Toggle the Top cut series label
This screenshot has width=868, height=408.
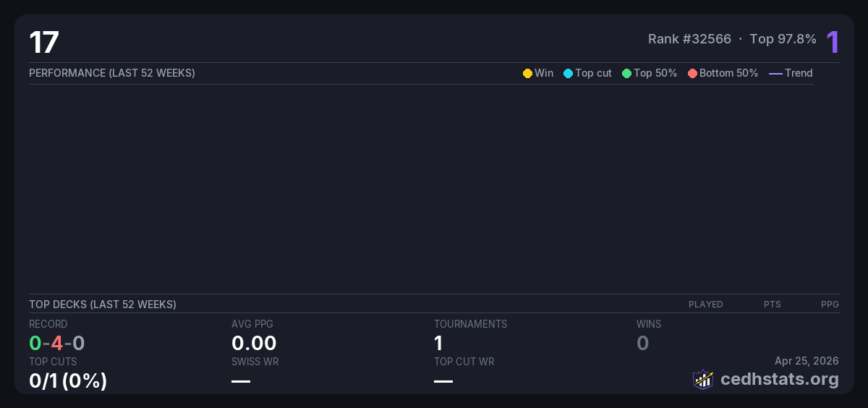point(593,73)
